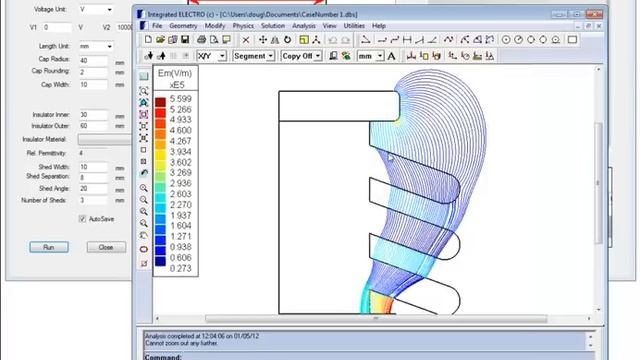Image resolution: width=640 pixels, height=360 pixels.
Task: Click the H-shaped line tool icon
Action: point(407,40)
